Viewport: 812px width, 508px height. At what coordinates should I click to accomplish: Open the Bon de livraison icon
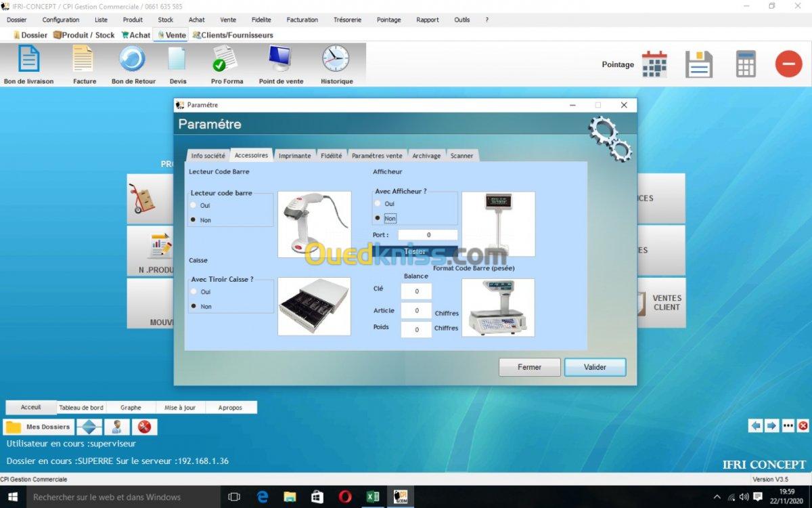pyautogui.click(x=28, y=60)
